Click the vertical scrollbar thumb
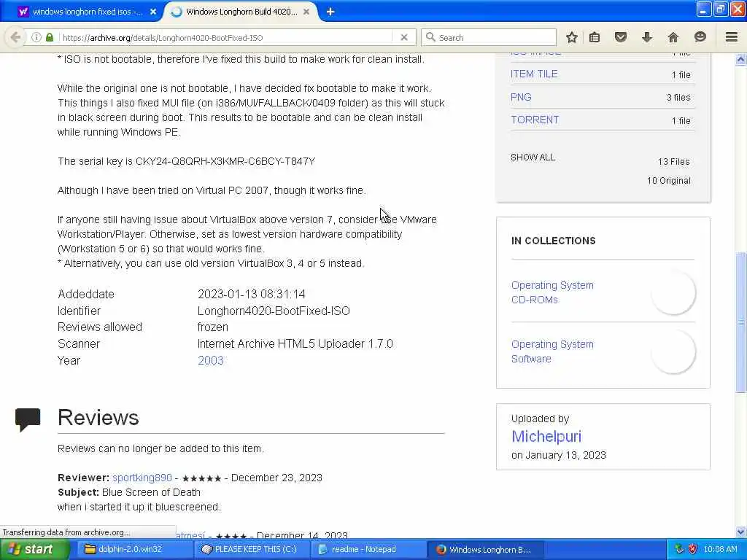This screenshot has width=747, height=560. click(741, 322)
